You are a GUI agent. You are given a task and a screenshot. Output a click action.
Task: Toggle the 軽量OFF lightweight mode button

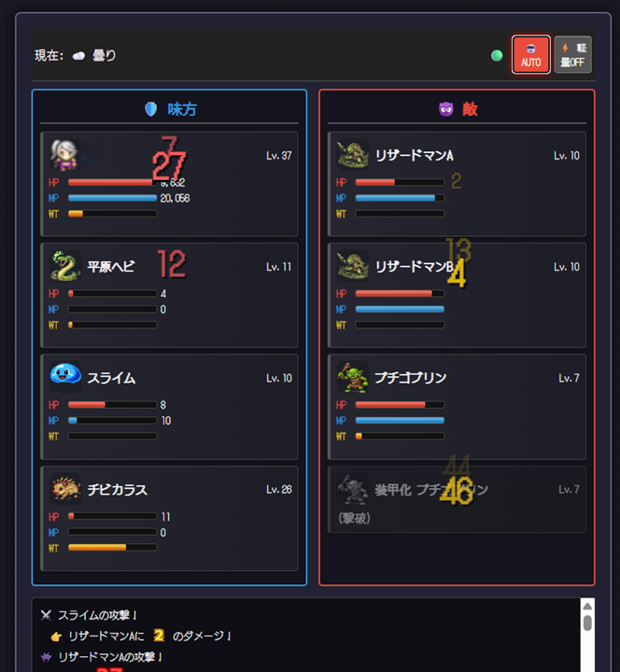click(x=572, y=55)
